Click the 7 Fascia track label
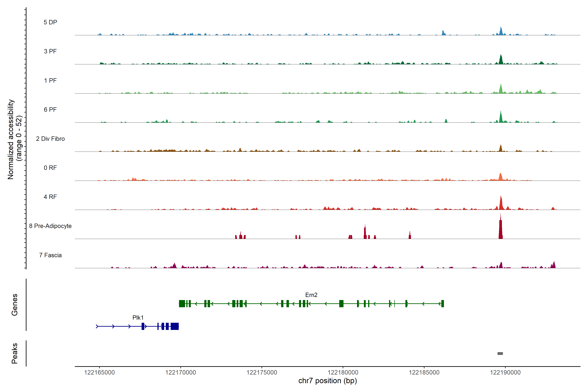Screen dimensions: 588x392 pos(50,255)
